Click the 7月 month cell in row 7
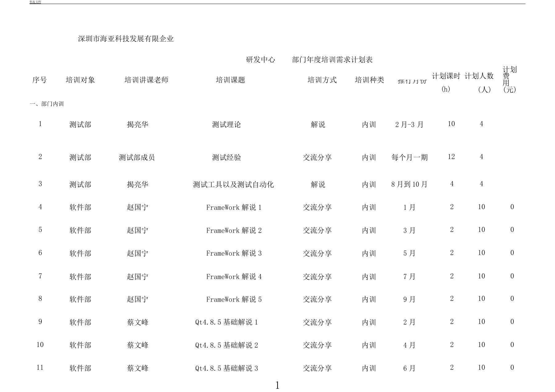This screenshot has height=392, width=555. [409, 277]
